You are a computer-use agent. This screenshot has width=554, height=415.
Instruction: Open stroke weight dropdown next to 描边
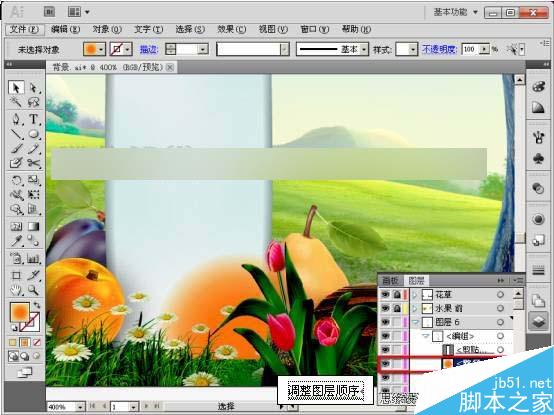(x=203, y=49)
